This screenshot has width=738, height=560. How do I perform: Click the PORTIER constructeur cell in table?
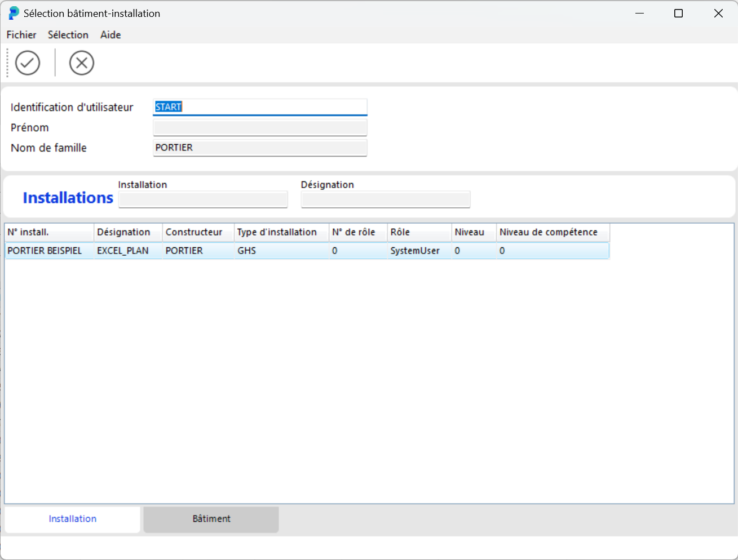click(x=198, y=251)
